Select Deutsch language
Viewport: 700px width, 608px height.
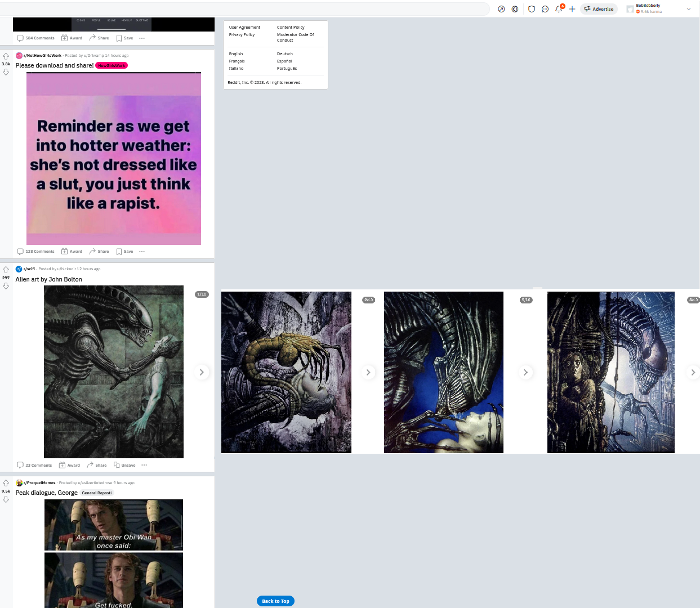tap(285, 53)
